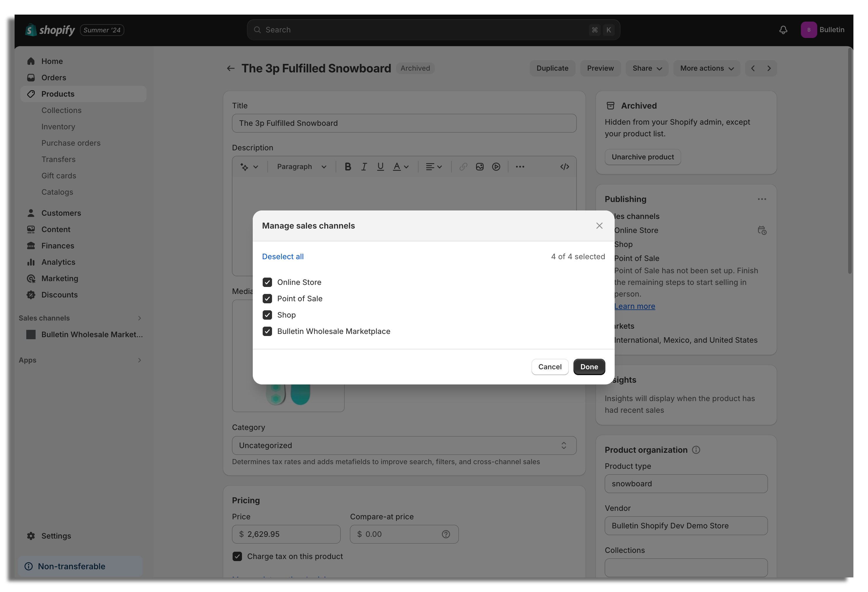Toggle the HTML code view
The width and height of the screenshot is (868, 592).
564,167
